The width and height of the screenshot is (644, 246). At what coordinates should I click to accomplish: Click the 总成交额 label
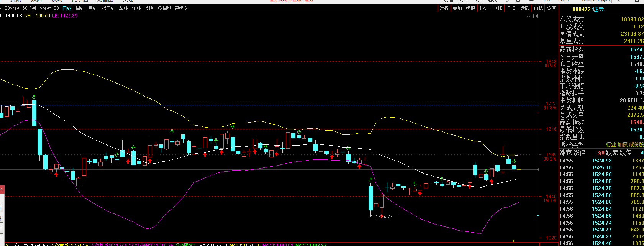coord(572,108)
